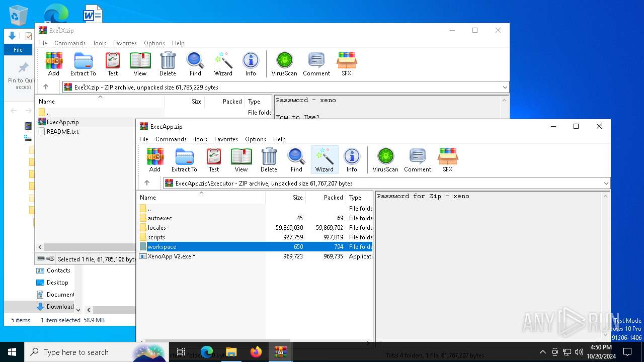Click Delete icon in ExecApp.zip window

(269, 160)
